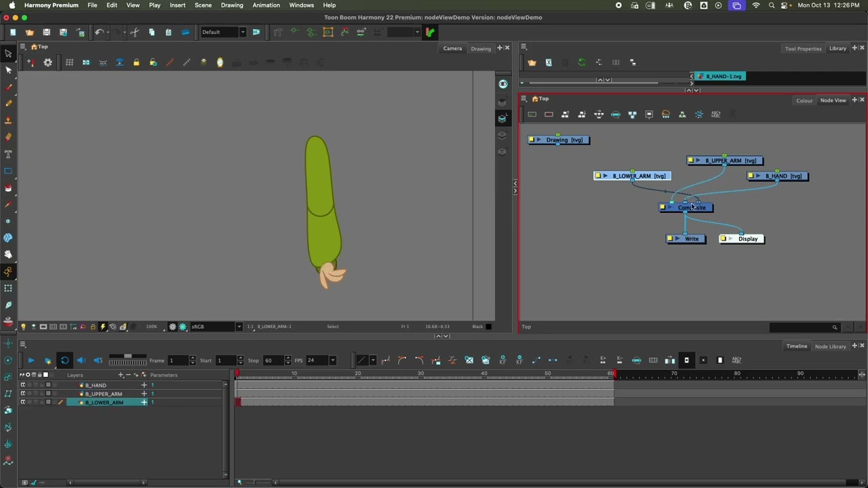Select the Write node
This screenshot has width=868, height=488.
(x=686, y=239)
